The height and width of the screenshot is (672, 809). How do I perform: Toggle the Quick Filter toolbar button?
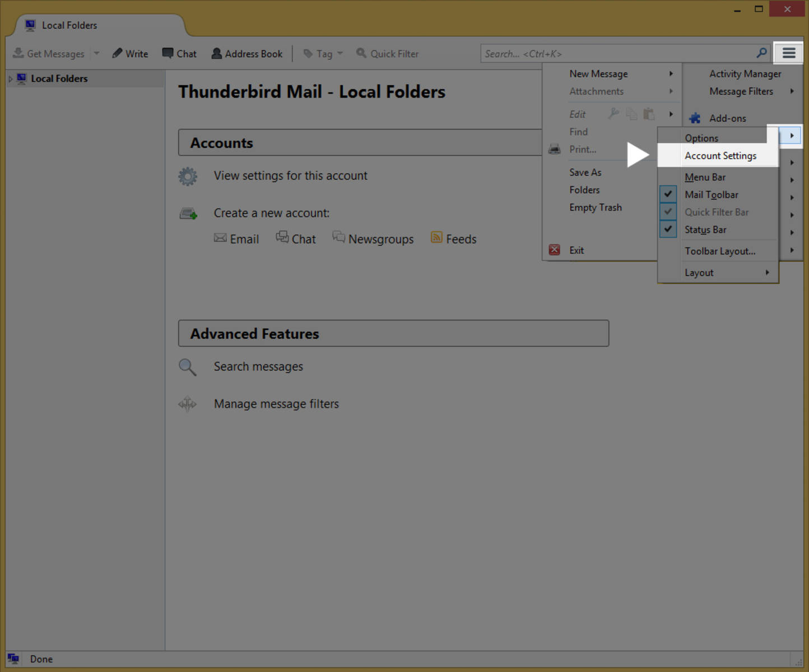[388, 54]
